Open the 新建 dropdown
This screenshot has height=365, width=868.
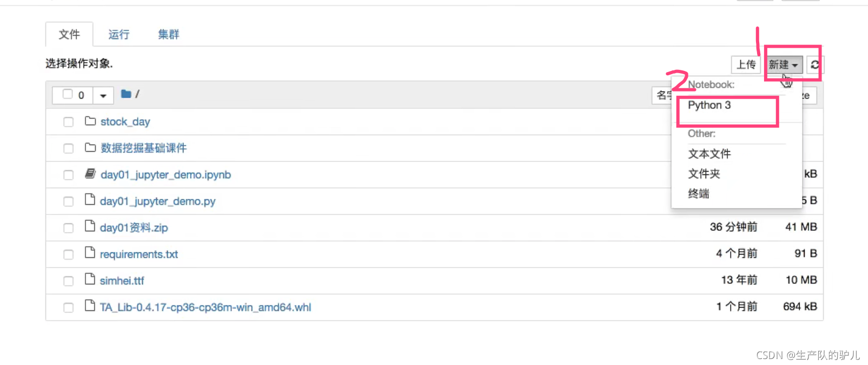coord(784,64)
